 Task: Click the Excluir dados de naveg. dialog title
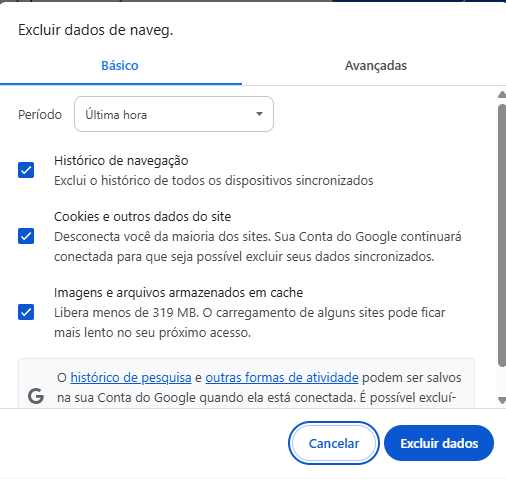96,30
